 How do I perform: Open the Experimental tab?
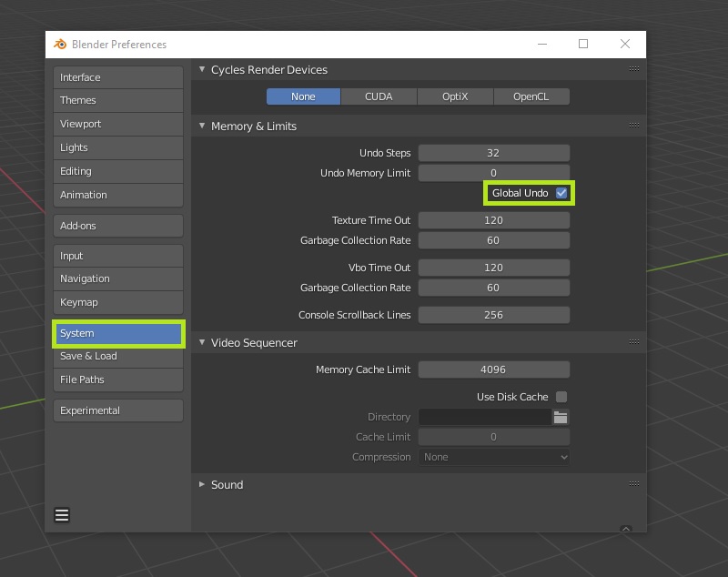point(118,410)
